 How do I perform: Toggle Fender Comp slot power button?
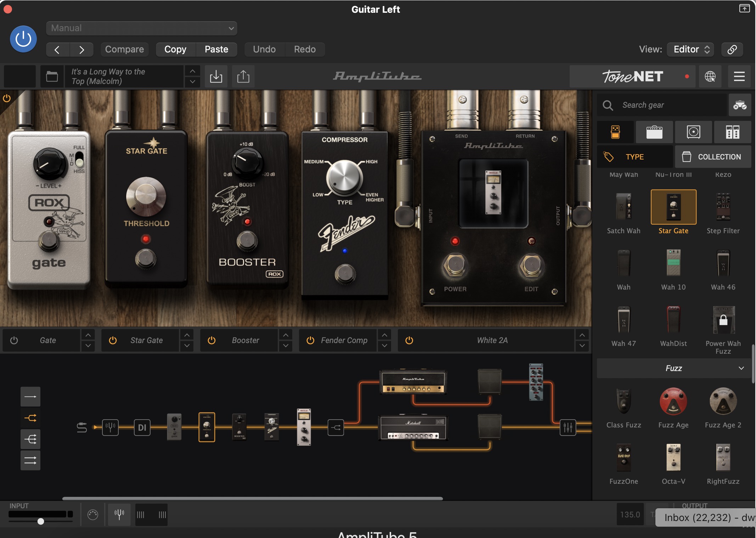click(310, 340)
